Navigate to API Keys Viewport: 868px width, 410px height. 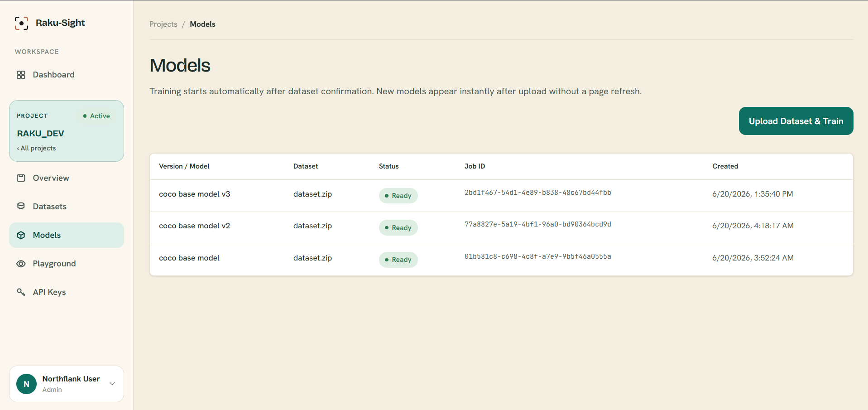tap(67, 292)
